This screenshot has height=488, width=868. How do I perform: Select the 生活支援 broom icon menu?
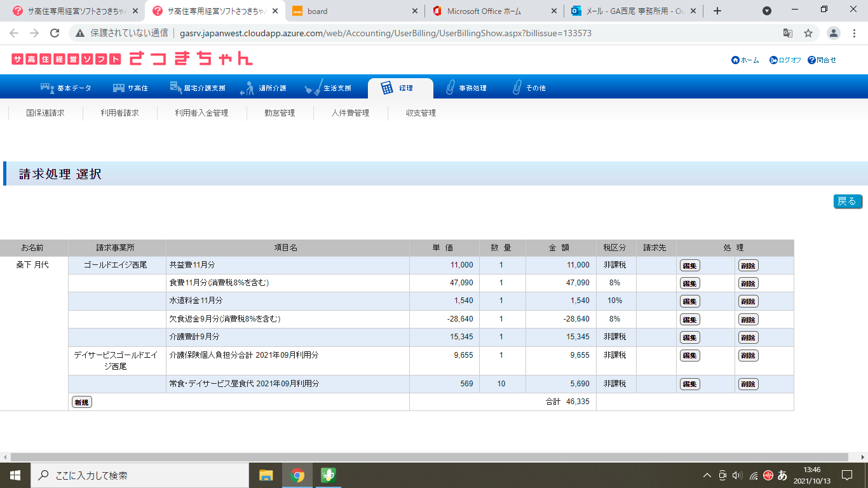point(314,88)
